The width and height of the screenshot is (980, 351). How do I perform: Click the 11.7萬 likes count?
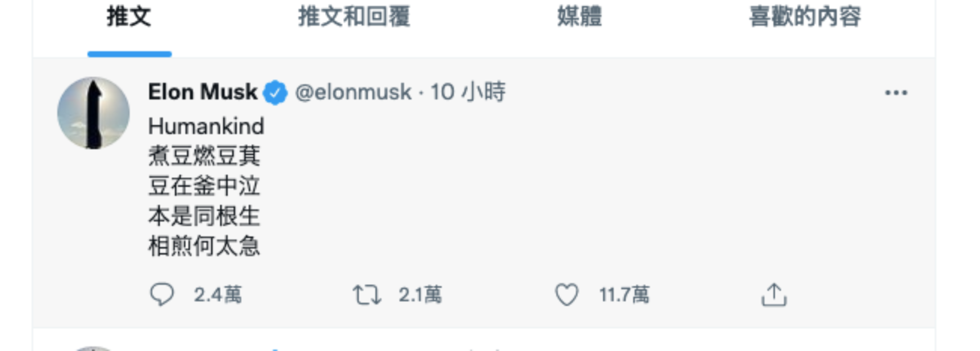[x=624, y=295]
